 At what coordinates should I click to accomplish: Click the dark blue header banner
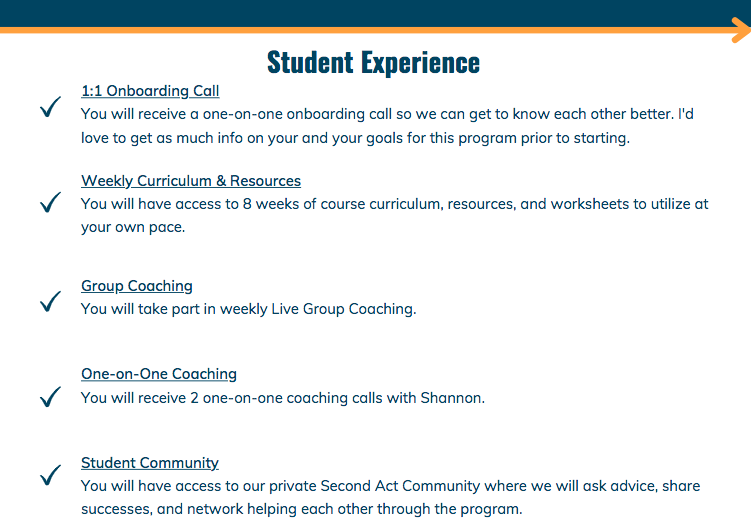pos(376,13)
